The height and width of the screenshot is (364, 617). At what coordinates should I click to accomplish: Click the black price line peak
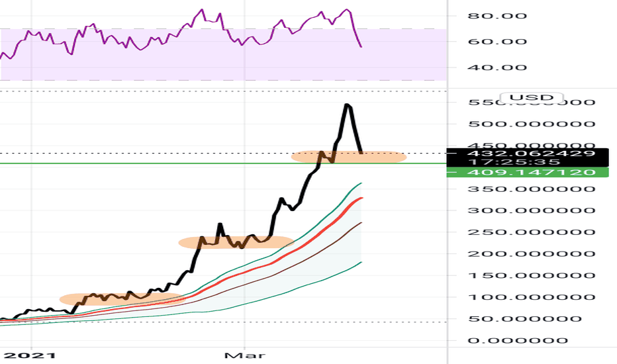coord(347,105)
